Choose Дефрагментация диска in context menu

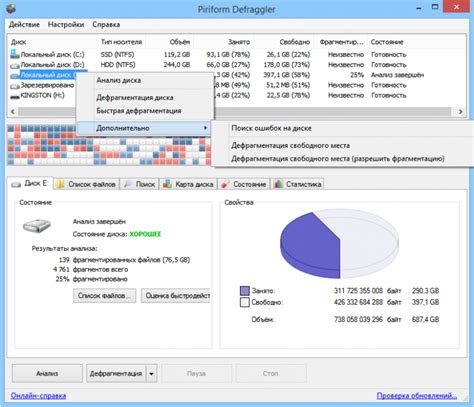pyautogui.click(x=145, y=98)
